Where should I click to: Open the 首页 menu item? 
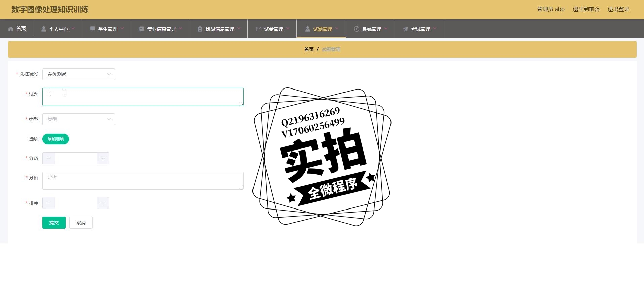(x=16, y=28)
